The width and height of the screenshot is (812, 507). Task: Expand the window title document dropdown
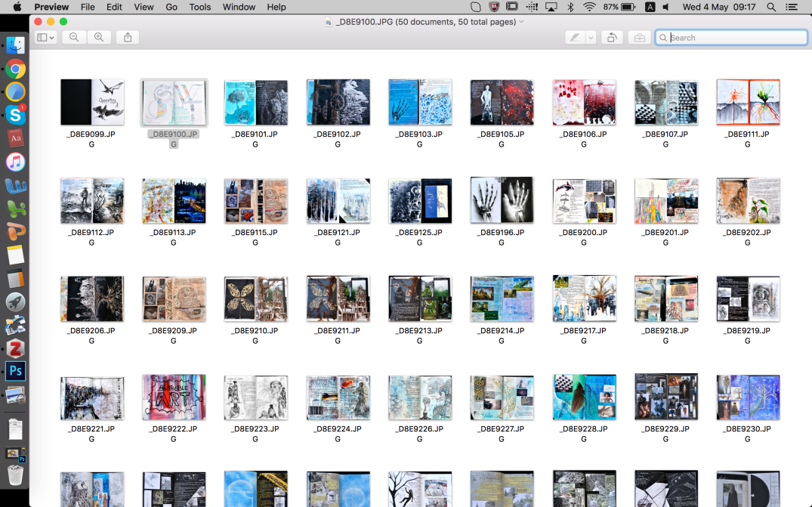coord(521,22)
